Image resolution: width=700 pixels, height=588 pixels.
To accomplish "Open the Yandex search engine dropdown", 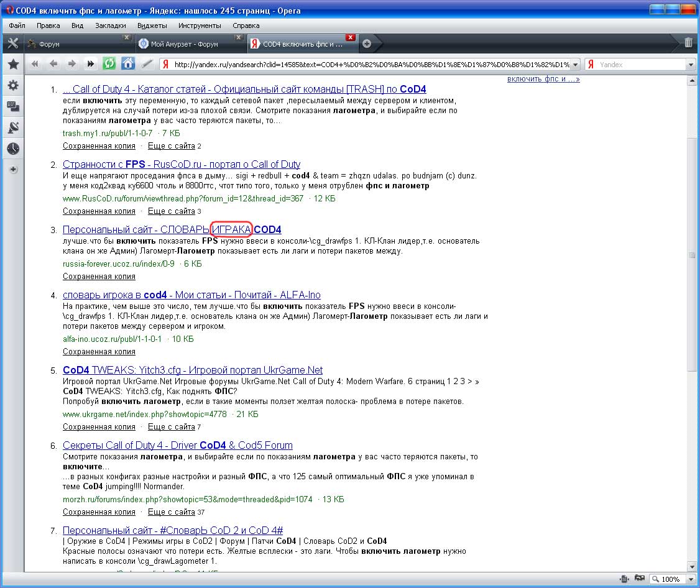I will coord(690,64).
